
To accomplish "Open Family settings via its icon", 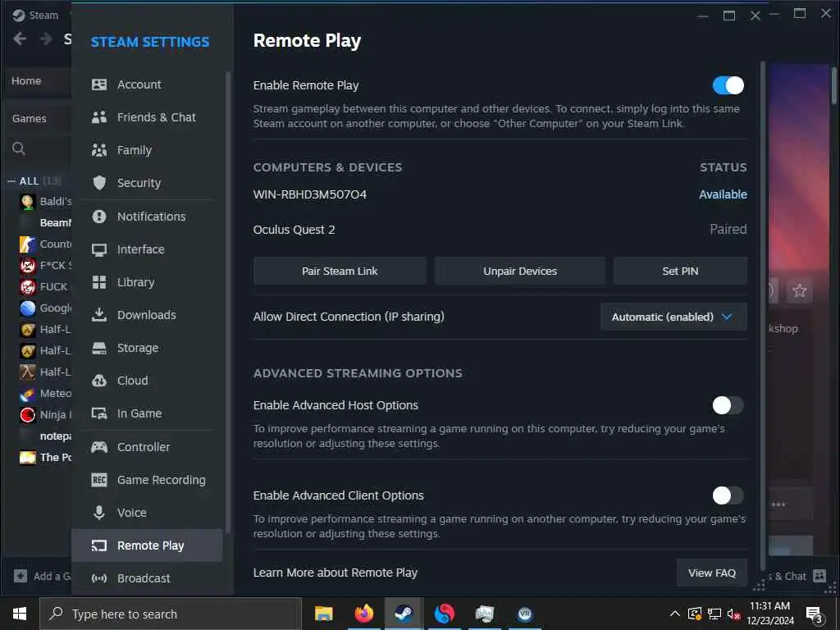I will 99,150.
